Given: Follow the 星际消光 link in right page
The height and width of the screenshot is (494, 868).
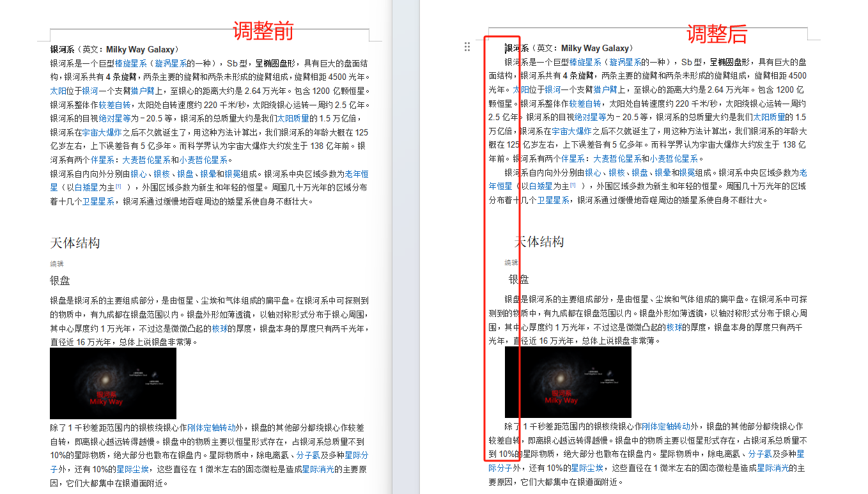Looking at the screenshot, I should click(773, 468).
